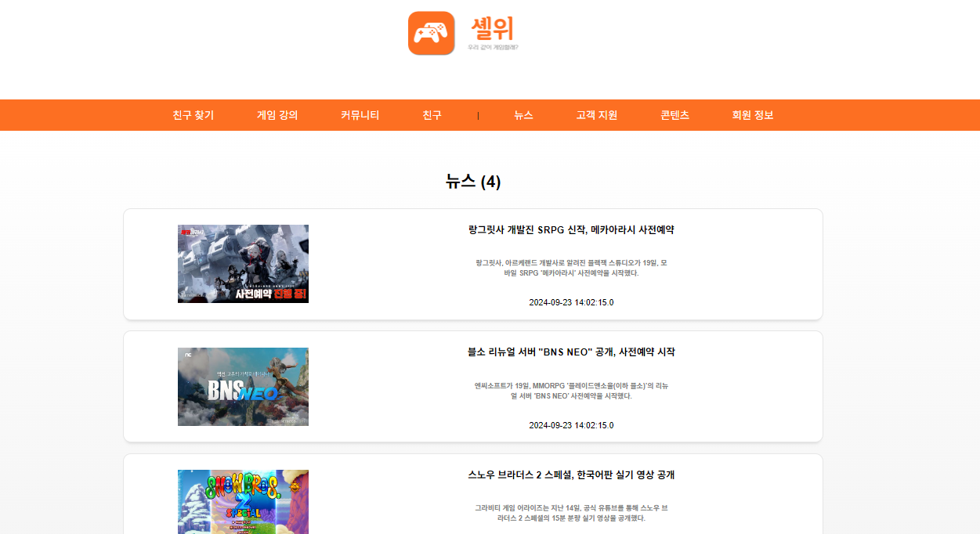Screen dimensions: 980x534
Task: Open the BNS NEO thumbnail image
Action: pyautogui.click(x=243, y=387)
